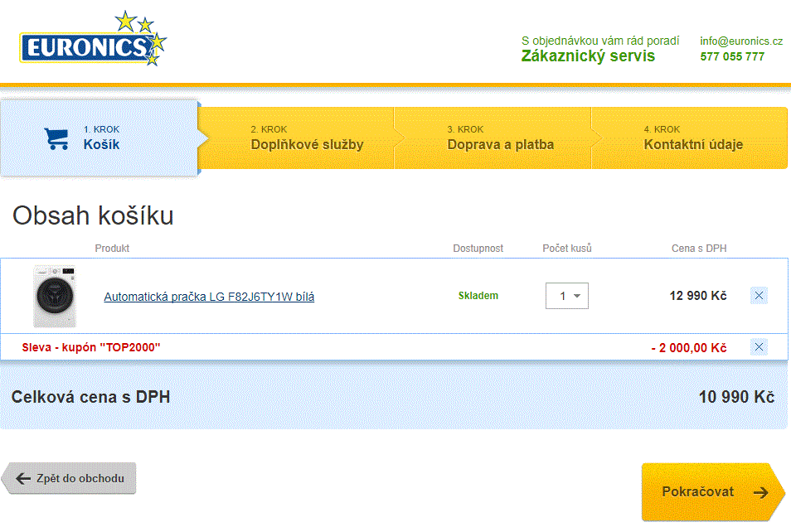This screenshot has height=532, width=791.
Task: Click Zpět do obchodu button
Action: pos(69,478)
